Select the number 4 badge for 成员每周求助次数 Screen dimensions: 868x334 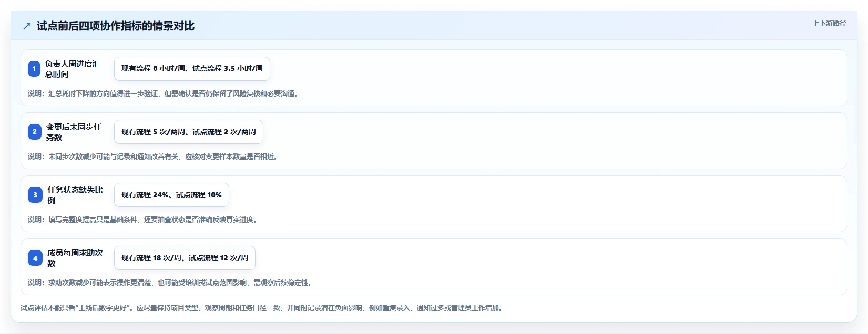pos(35,258)
